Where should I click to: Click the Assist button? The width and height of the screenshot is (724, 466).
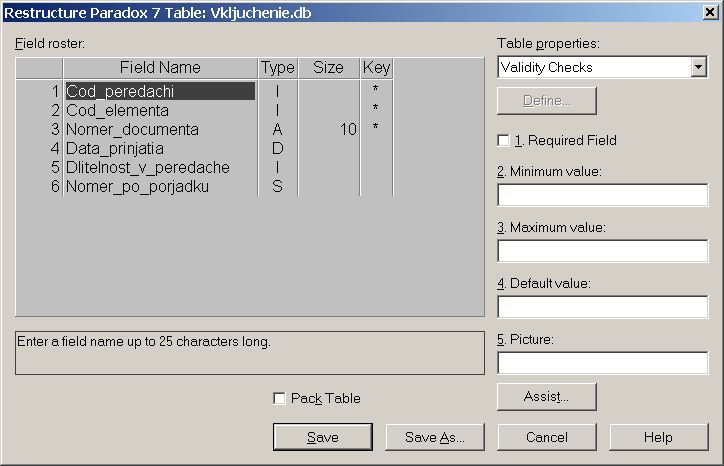(546, 396)
